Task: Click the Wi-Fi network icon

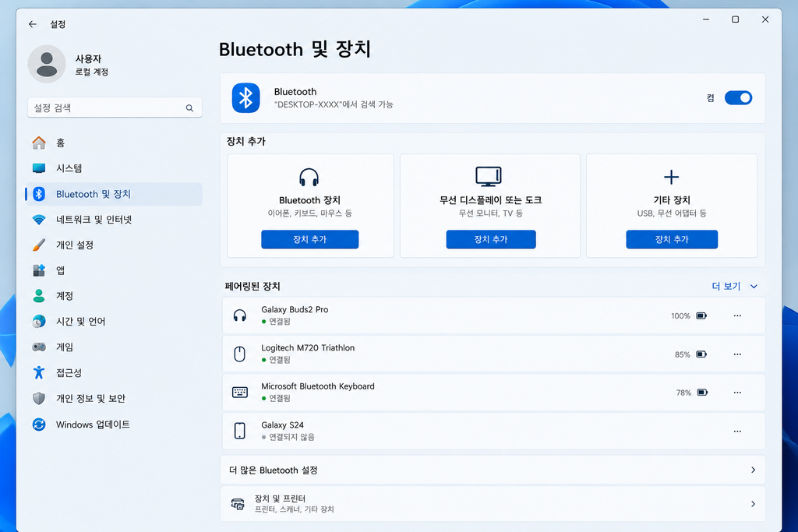Action: tap(39, 220)
